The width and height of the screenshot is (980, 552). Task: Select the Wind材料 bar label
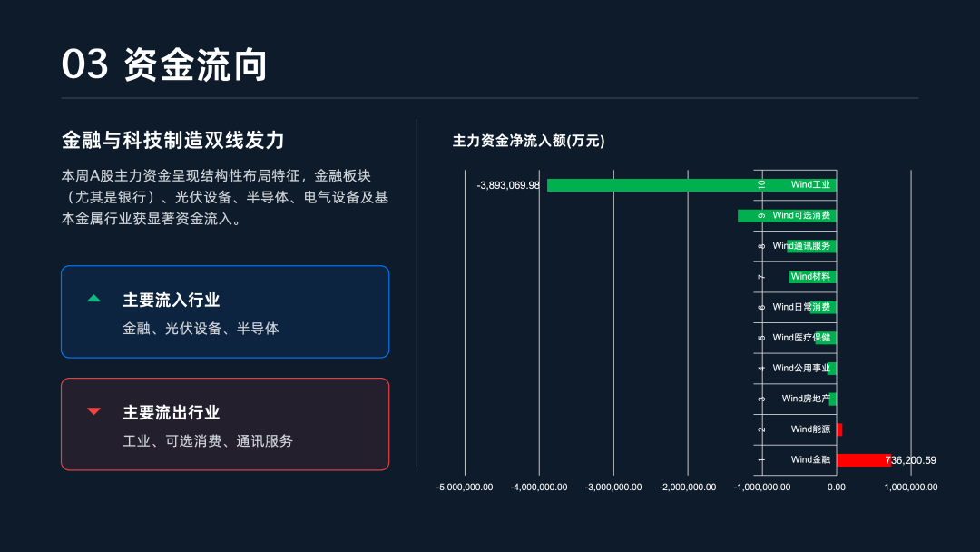pos(810,277)
